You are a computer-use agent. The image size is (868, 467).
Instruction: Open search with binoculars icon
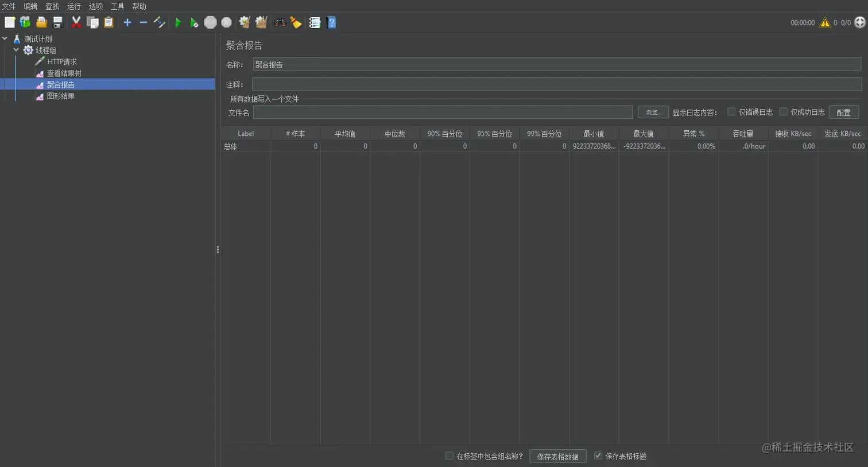tap(280, 22)
